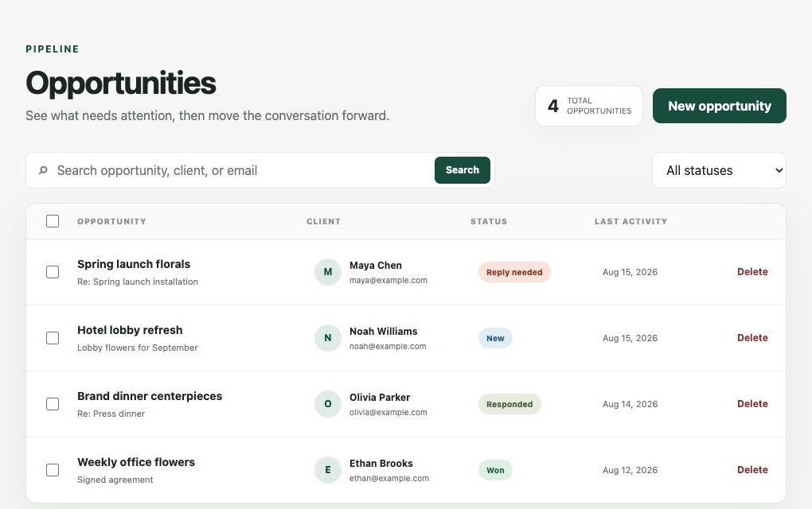Click the Search button

pyautogui.click(x=463, y=170)
